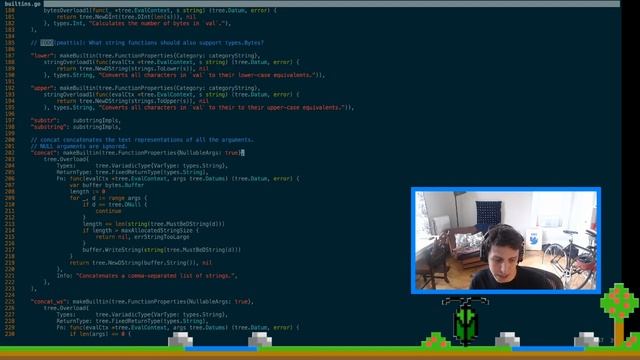Click the "concat" key on the makeBuiltin line

(x=45, y=153)
